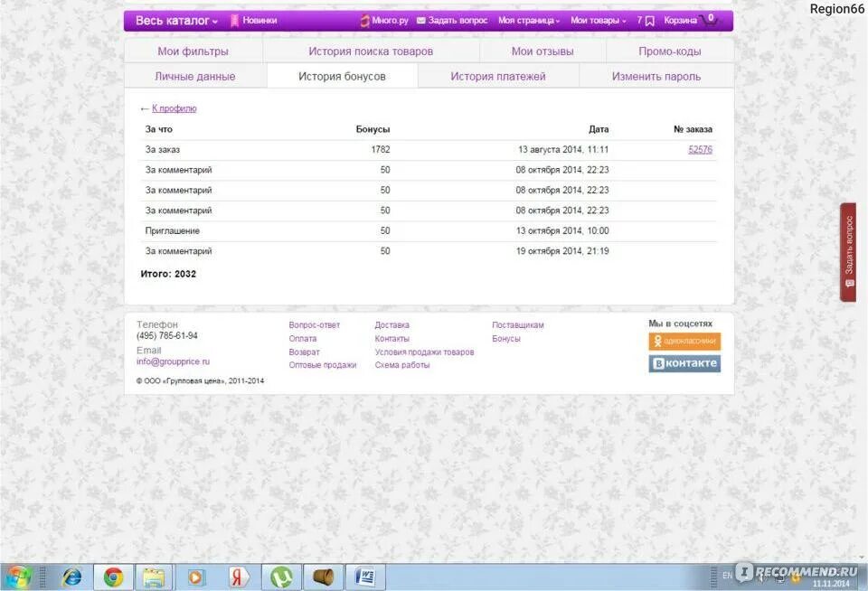Open uTorrent from the taskbar

click(281, 577)
